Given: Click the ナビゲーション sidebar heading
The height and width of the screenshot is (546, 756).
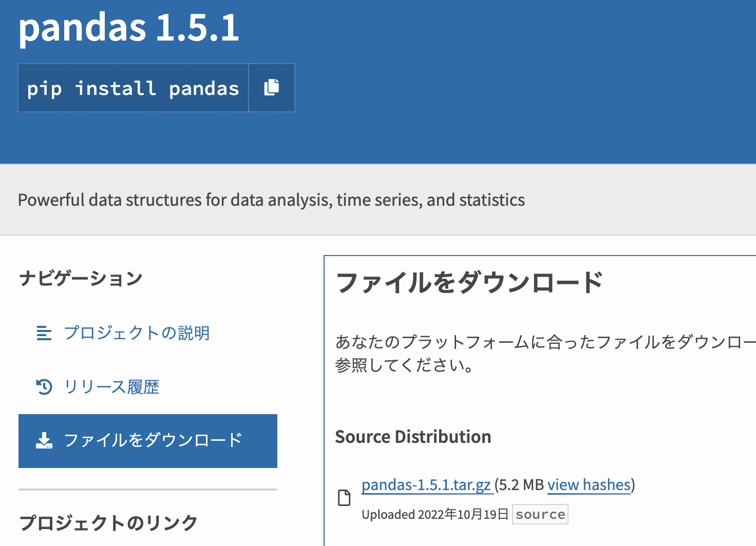Looking at the screenshot, I should 81,278.
